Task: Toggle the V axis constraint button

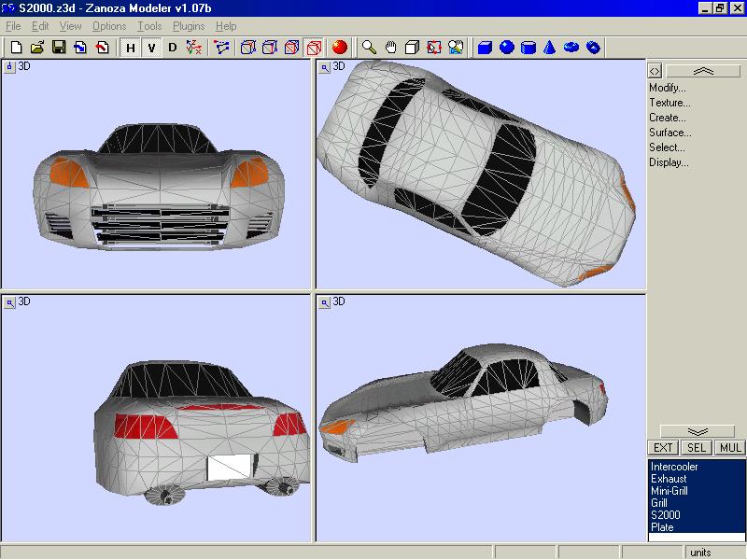Action: coord(151,47)
